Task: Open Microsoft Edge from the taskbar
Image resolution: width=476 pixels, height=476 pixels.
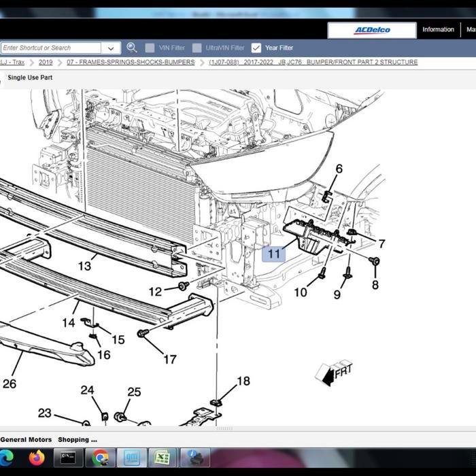Action: (x=6, y=458)
